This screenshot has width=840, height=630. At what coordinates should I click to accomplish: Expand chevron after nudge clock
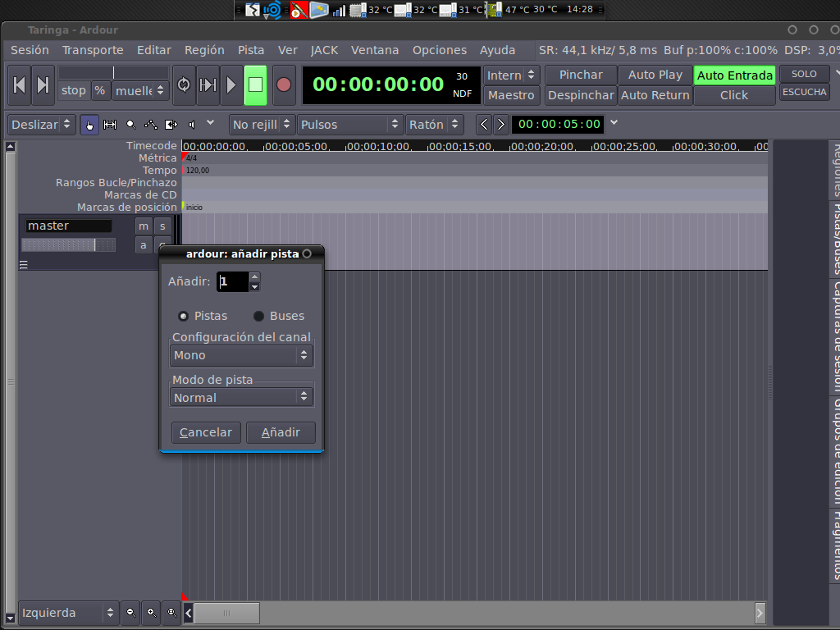coord(614,123)
